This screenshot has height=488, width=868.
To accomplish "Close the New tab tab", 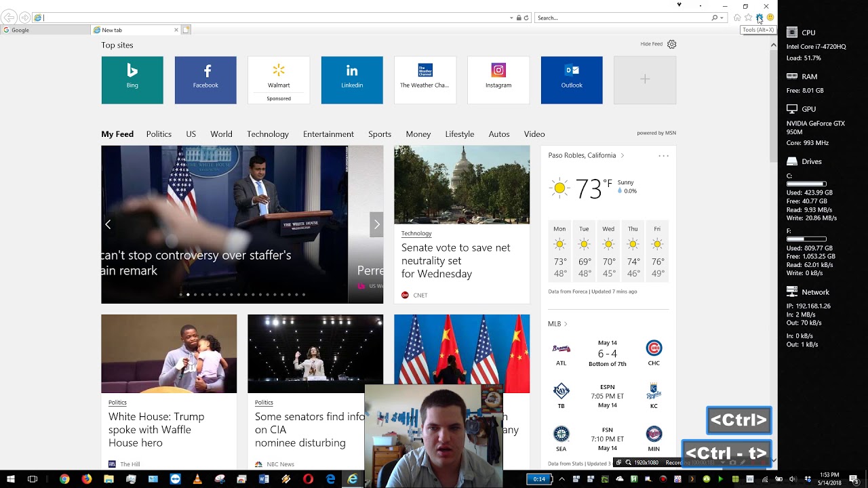I will [176, 30].
